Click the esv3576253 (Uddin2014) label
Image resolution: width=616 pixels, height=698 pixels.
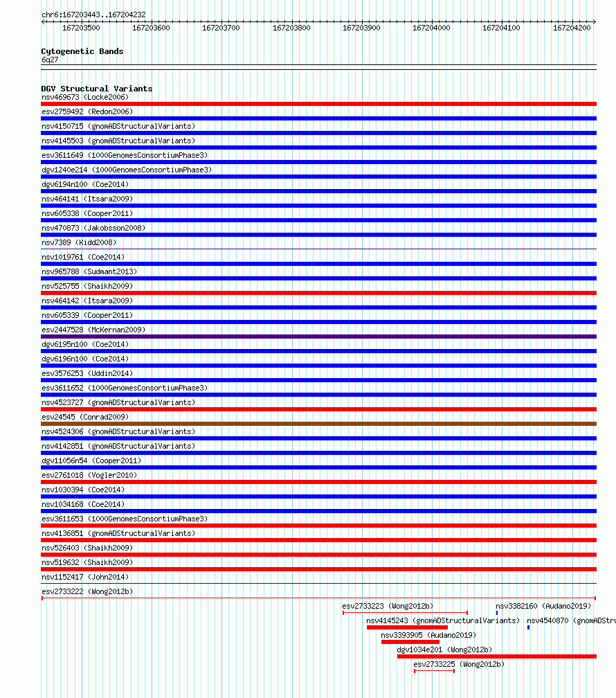point(87,373)
